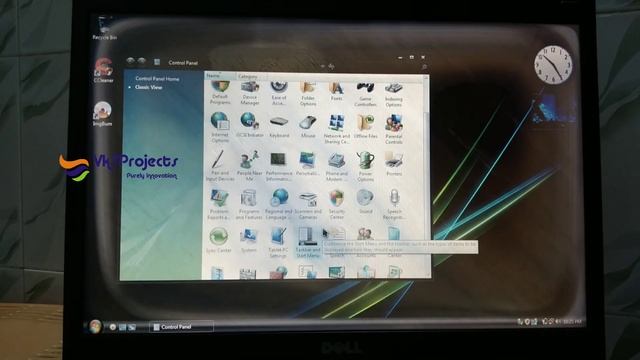
Task: Open Folder Options
Action: tap(308, 93)
